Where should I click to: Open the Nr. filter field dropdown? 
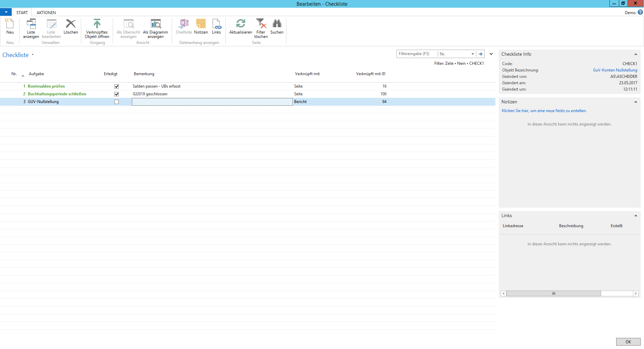473,54
